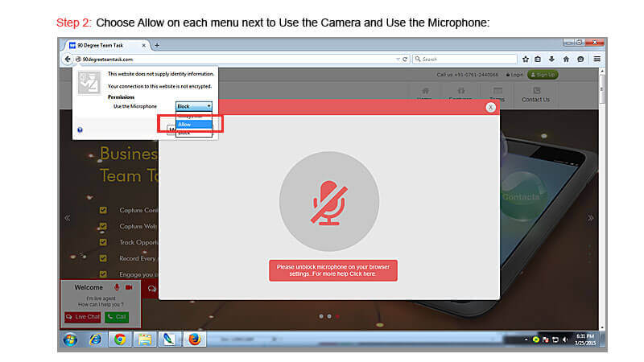Viewport: 644px width, 362px height.
Task: Click the Live Chat button
Action: tap(82, 317)
